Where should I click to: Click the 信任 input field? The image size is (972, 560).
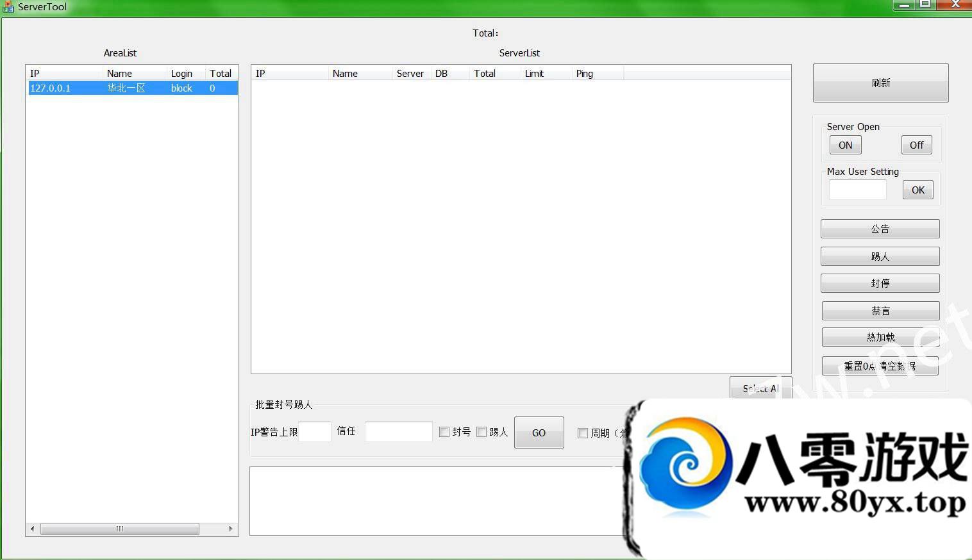(398, 432)
